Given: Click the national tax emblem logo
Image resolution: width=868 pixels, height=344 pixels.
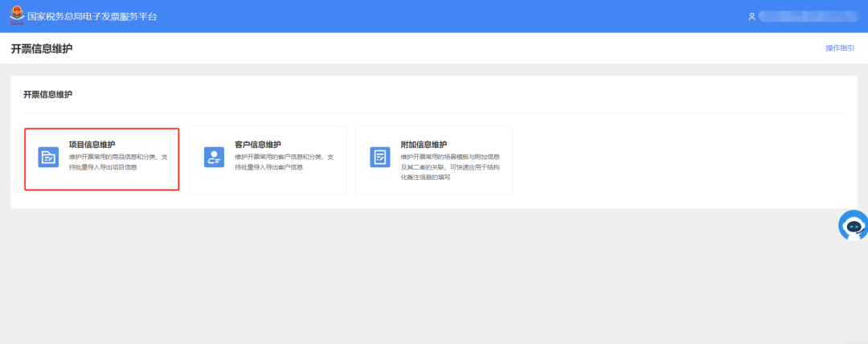Looking at the screenshot, I should pyautogui.click(x=17, y=15).
